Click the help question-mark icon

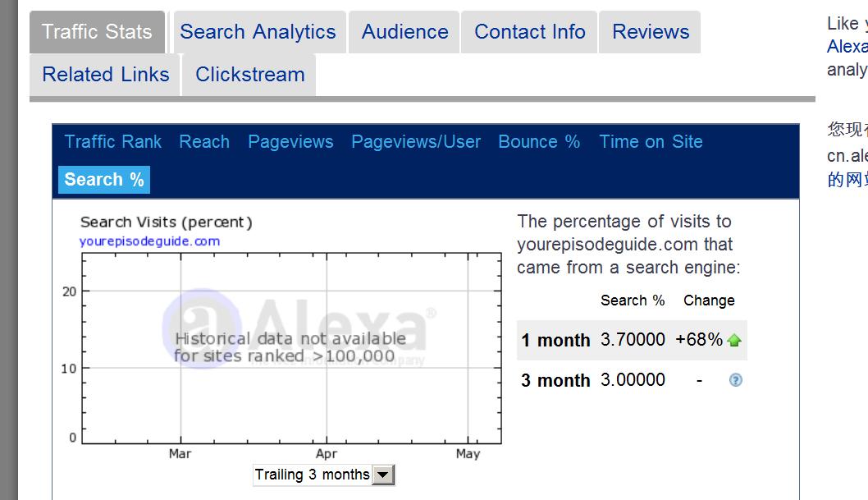(736, 380)
